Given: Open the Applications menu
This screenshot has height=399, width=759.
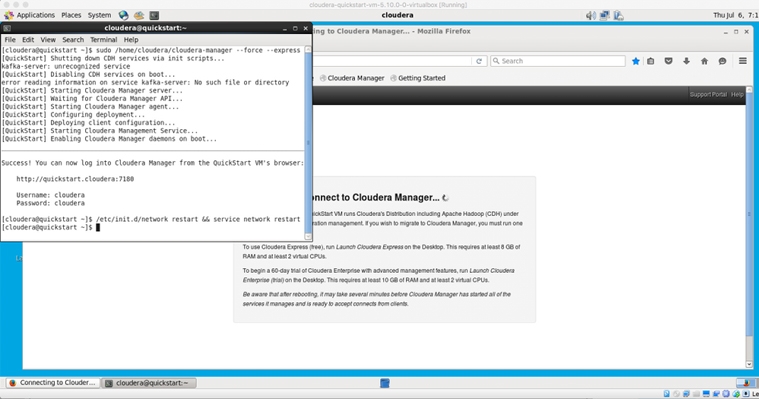Looking at the screenshot, I should pyautogui.click(x=30, y=15).
